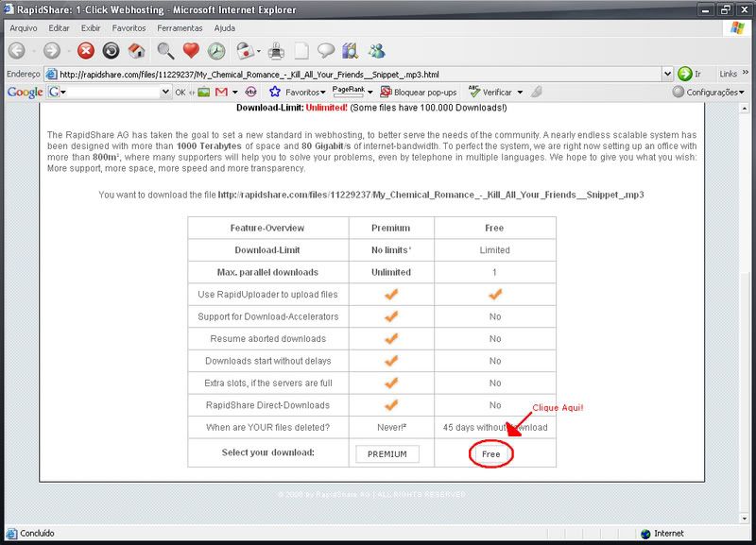The width and height of the screenshot is (756, 545).
Task: Expand the address bar URL dropdown
Action: [666, 74]
